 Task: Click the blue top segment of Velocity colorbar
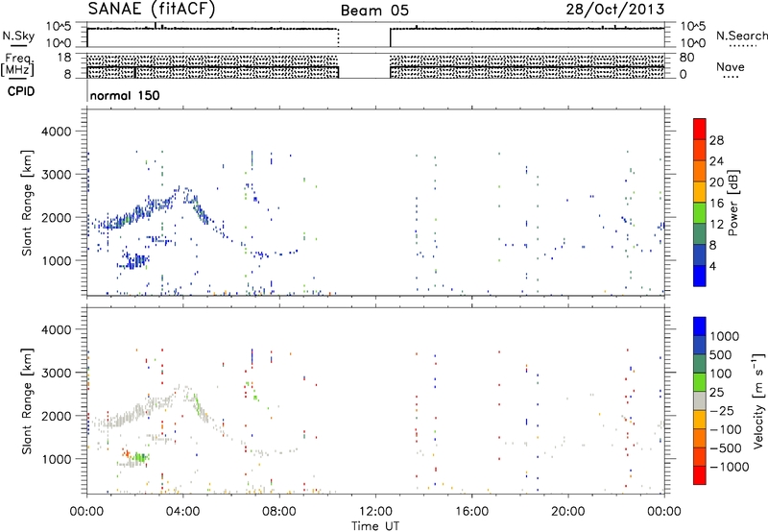click(x=700, y=326)
